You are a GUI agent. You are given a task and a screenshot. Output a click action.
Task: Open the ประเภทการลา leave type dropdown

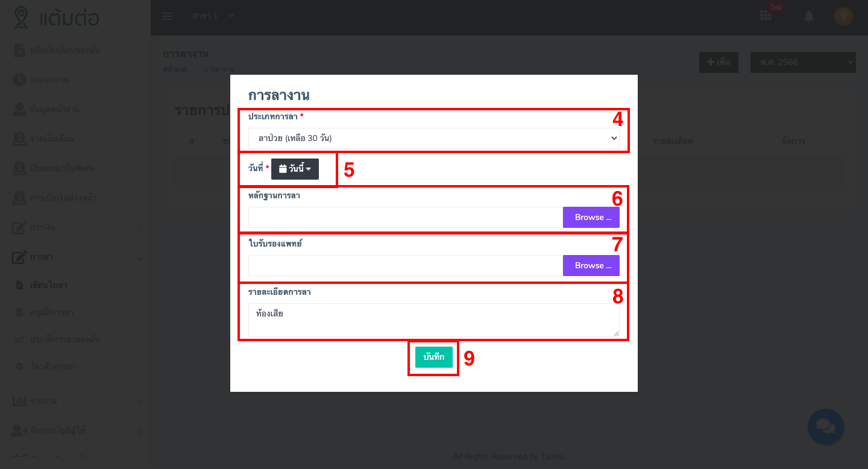pos(433,139)
